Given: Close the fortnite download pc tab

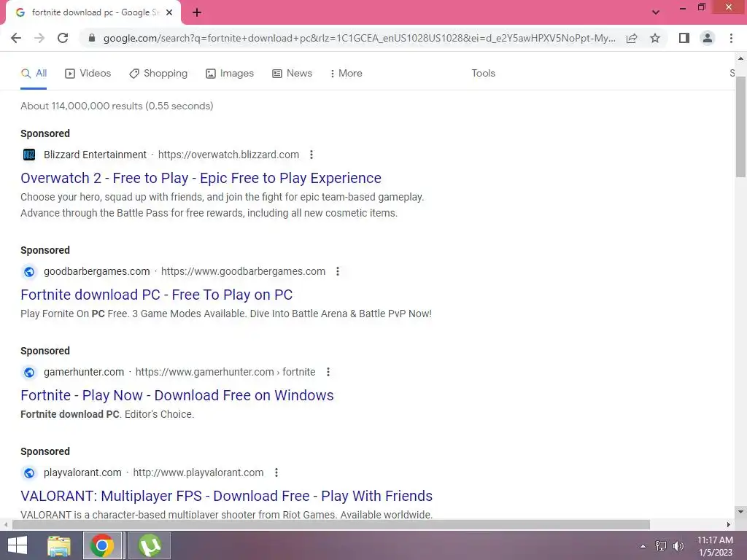Looking at the screenshot, I should 169,13.
